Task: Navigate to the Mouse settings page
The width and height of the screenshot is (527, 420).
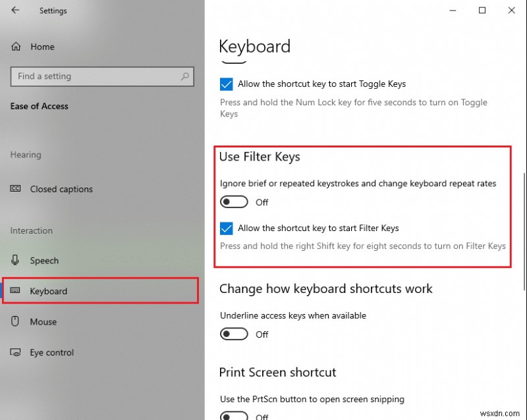Action: click(43, 322)
